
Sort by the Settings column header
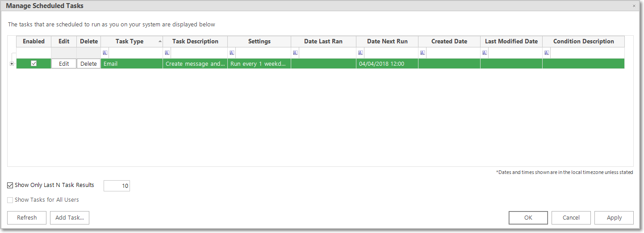click(259, 41)
